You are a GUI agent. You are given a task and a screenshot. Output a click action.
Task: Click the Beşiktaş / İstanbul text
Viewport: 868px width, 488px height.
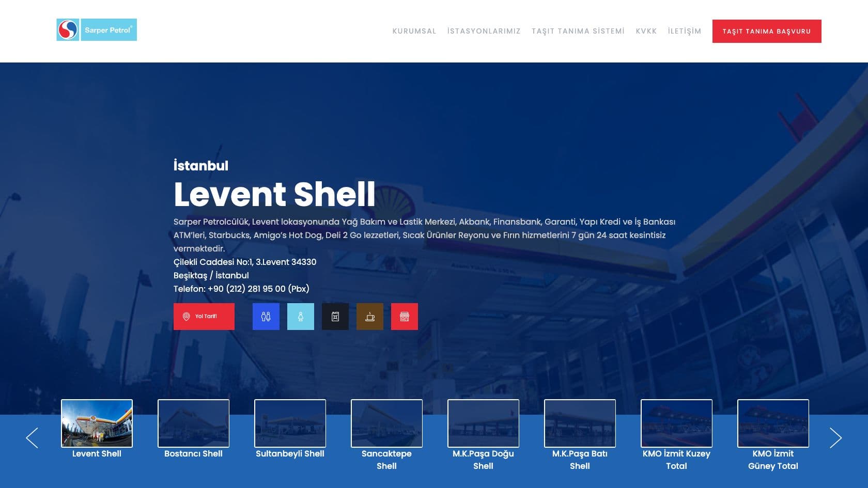tap(211, 275)
